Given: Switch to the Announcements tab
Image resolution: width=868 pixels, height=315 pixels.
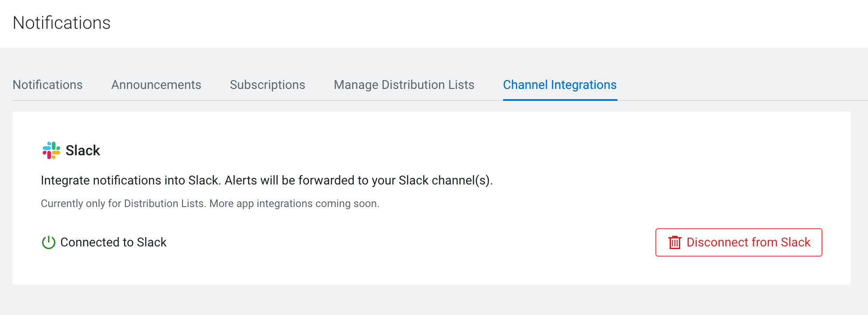Looking at the screenshot, I should coord(156,85).
